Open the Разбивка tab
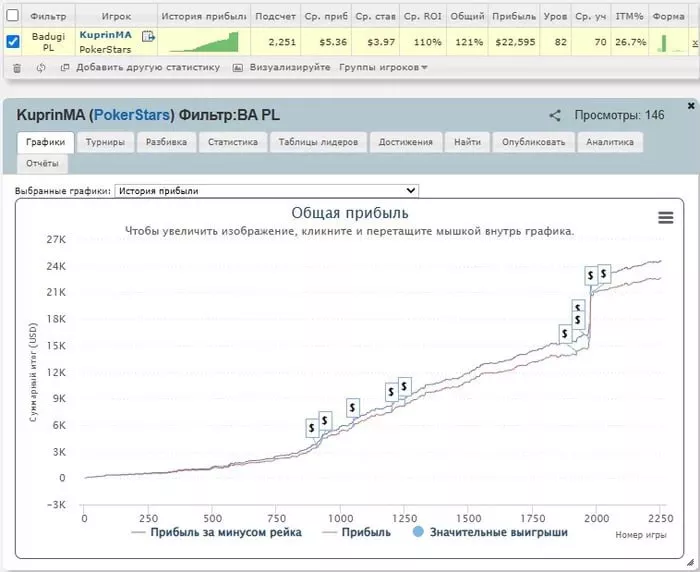 point(166,142)
